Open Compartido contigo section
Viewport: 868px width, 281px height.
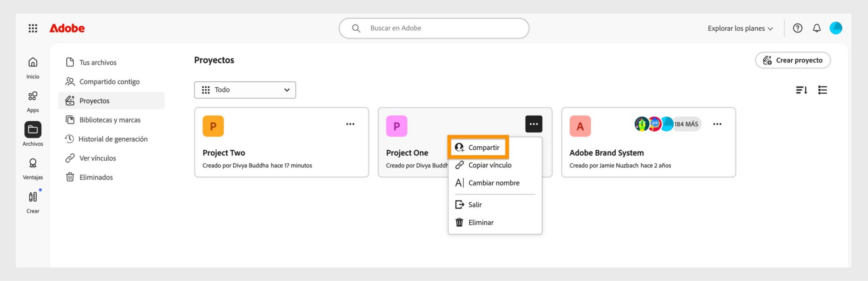pyautogui.click(x=111, y=81)
